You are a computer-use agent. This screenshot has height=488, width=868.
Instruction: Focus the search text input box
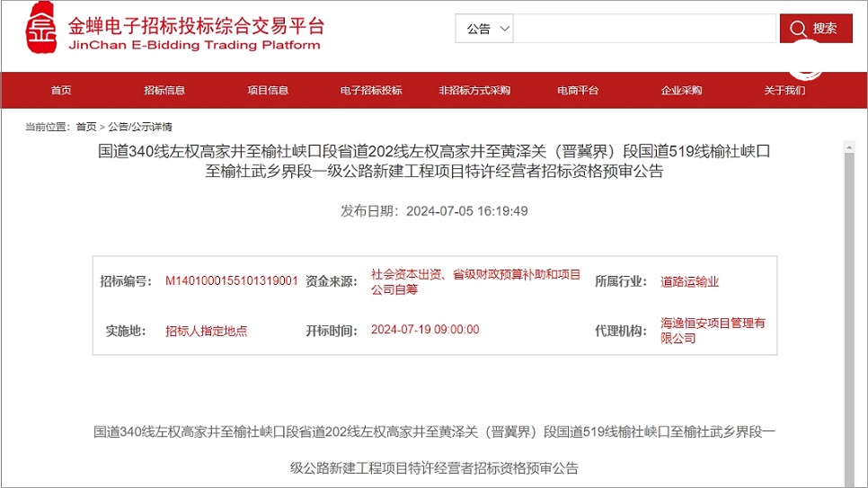coord(643,29)
